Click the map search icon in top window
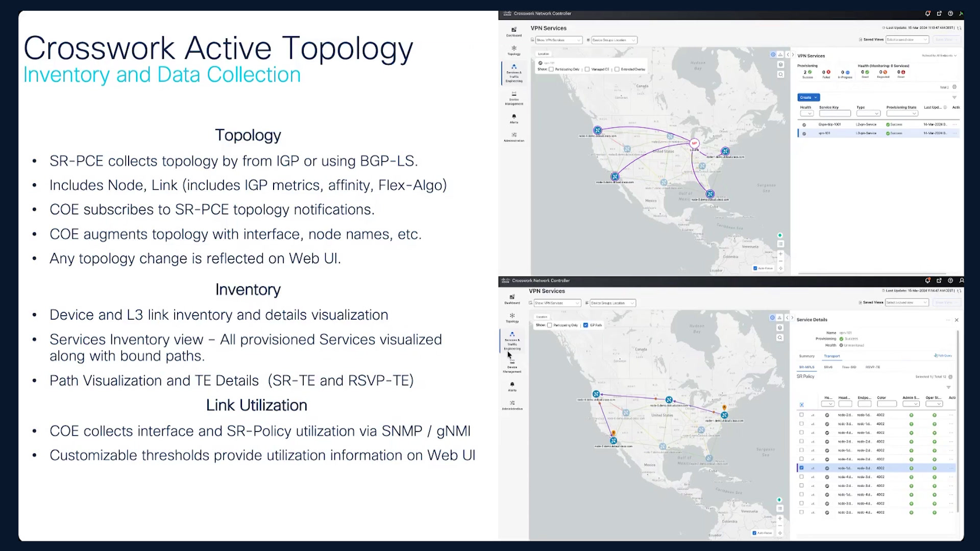980x551 pixels. (780, 74)
